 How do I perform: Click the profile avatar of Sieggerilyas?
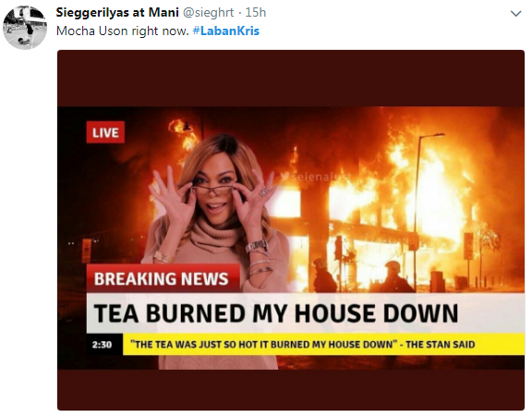(25, 27)
